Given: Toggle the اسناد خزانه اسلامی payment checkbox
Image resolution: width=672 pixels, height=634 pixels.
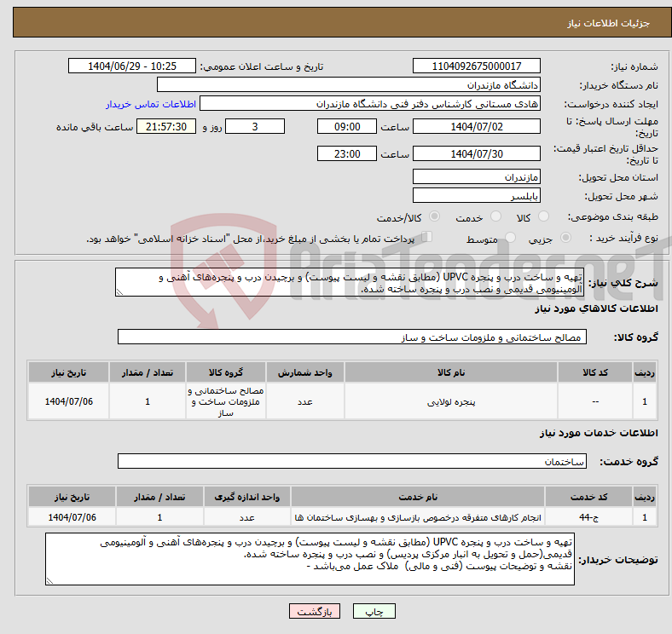Looking at the screenshot, I should (x=426, y=237).
